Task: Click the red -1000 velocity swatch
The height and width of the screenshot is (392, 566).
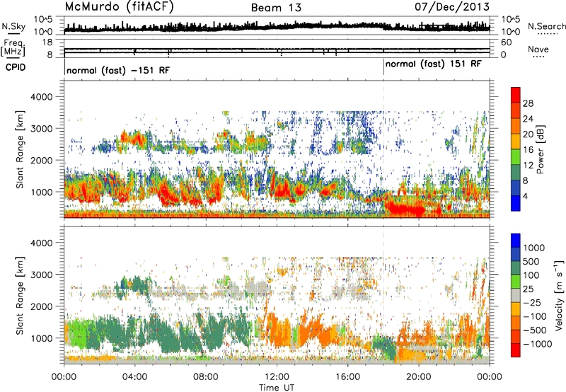Action: pos(516,350)
